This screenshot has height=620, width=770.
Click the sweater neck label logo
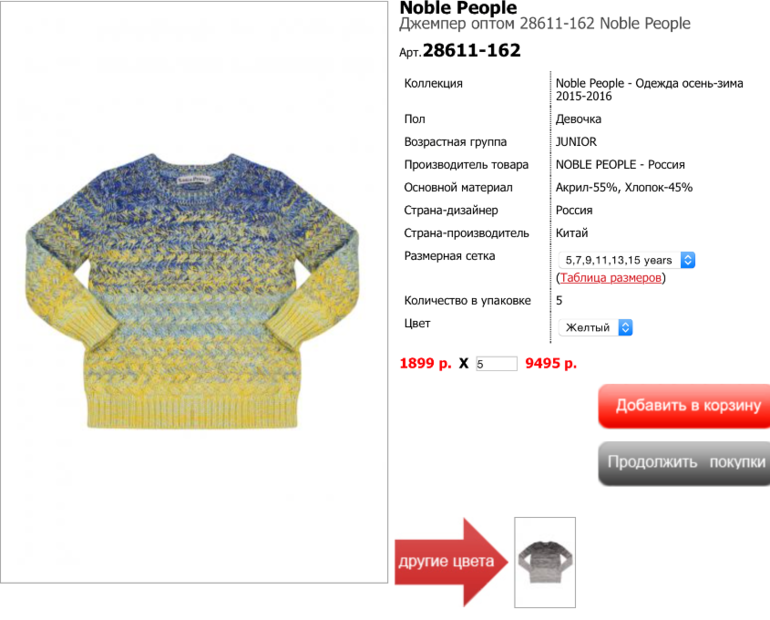[194, 180]
